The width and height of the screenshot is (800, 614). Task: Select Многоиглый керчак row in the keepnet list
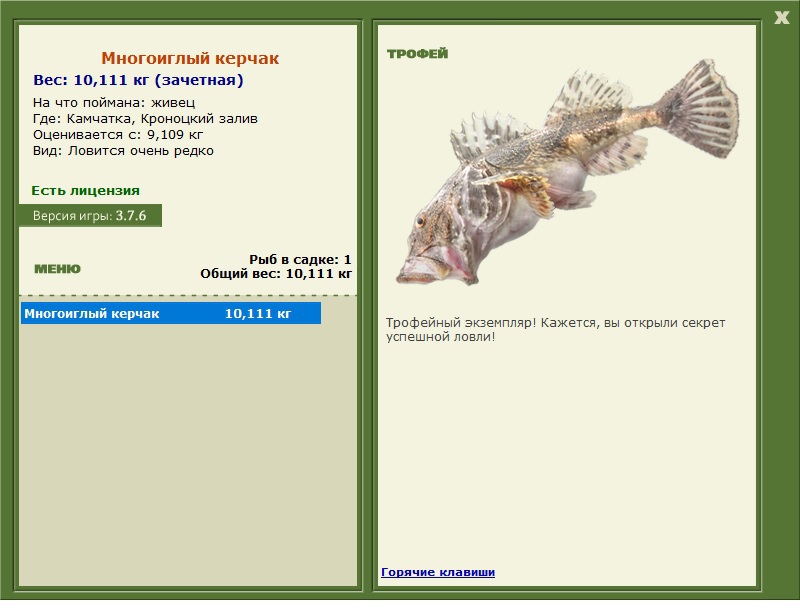pyautogui.click(x=171, y=313)
